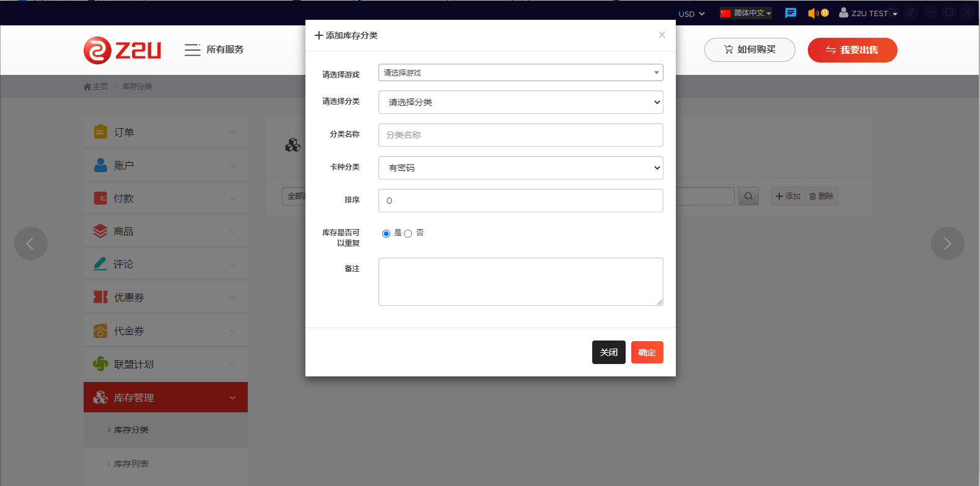Screen dimensions: 980x486
Task: Click the stacked boxes page header icon
Action: (292, 145)
